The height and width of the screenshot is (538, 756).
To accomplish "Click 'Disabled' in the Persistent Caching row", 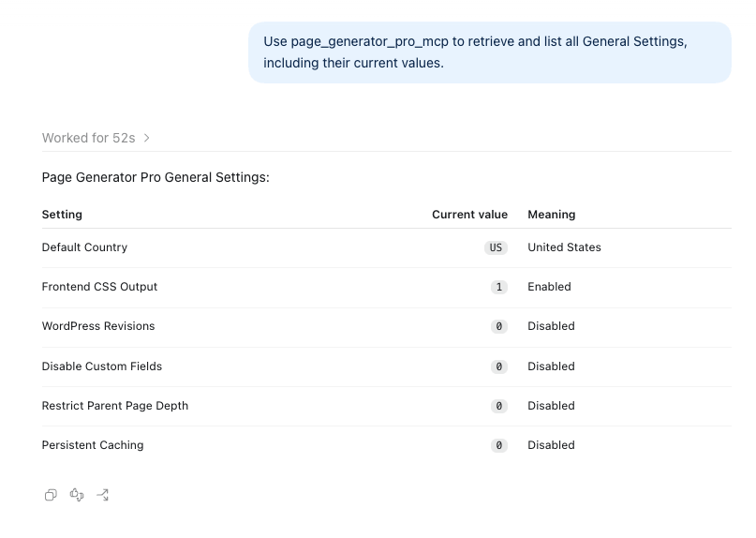I will [551, 445].
